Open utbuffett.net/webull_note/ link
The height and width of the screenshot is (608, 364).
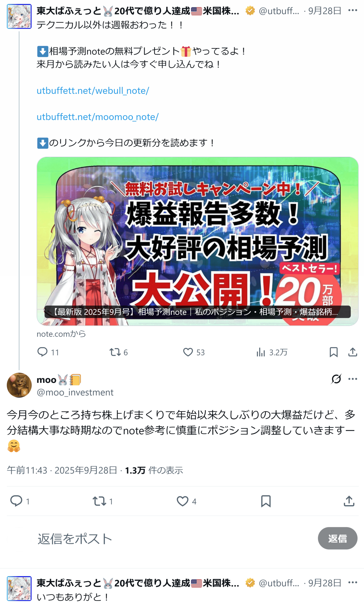point(93,90)
